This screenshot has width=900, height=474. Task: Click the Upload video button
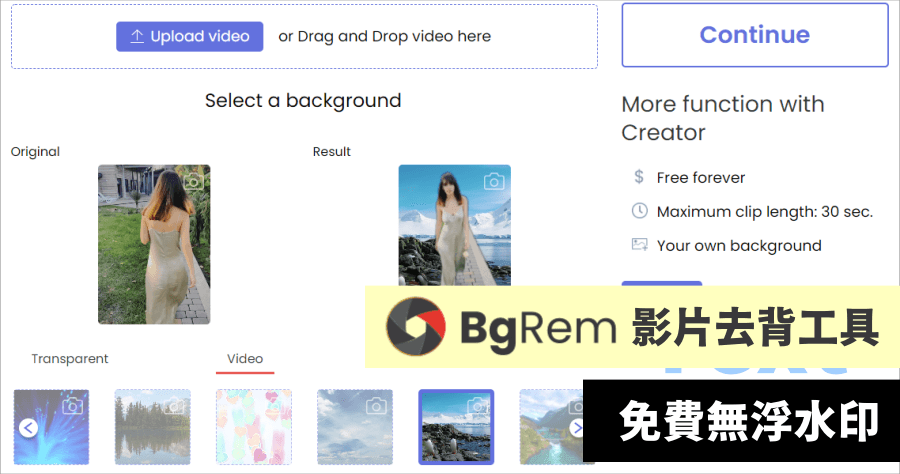point(189,37)
